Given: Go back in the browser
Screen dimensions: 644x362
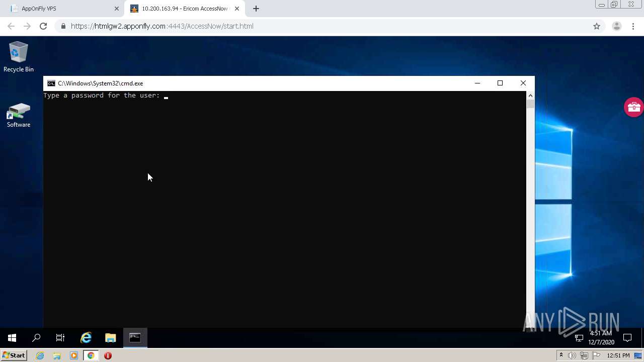Looking at the screenshot, I should click(x=11, y=26).
